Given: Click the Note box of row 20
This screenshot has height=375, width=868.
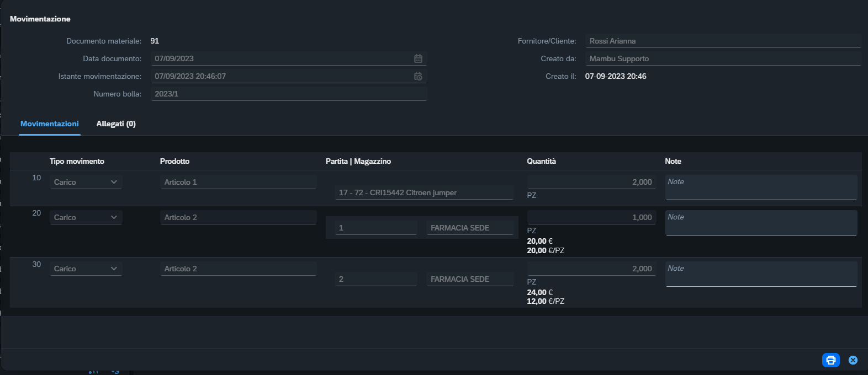Looking at the screenshot, I should [x=761, y=223].
